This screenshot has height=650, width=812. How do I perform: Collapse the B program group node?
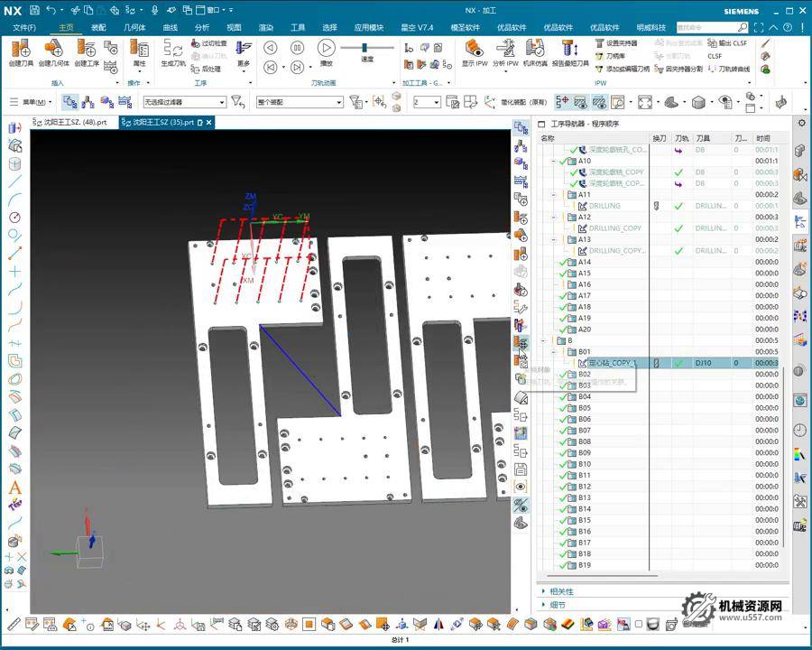click(544, 341)
